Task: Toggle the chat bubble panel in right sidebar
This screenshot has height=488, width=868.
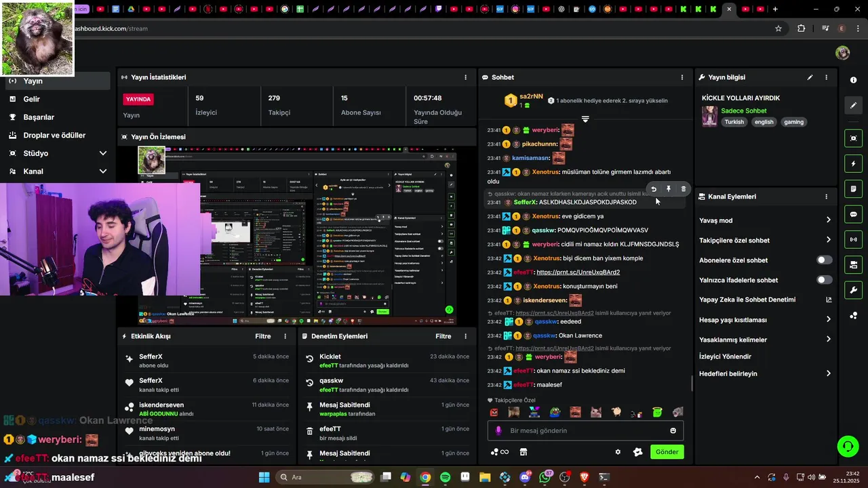Action: 853,214
